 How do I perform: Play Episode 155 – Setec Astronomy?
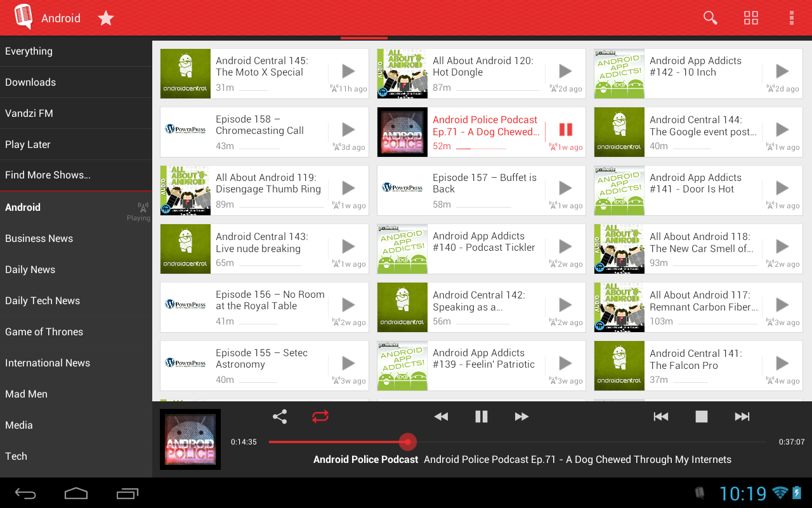click(x=348, y=363)
